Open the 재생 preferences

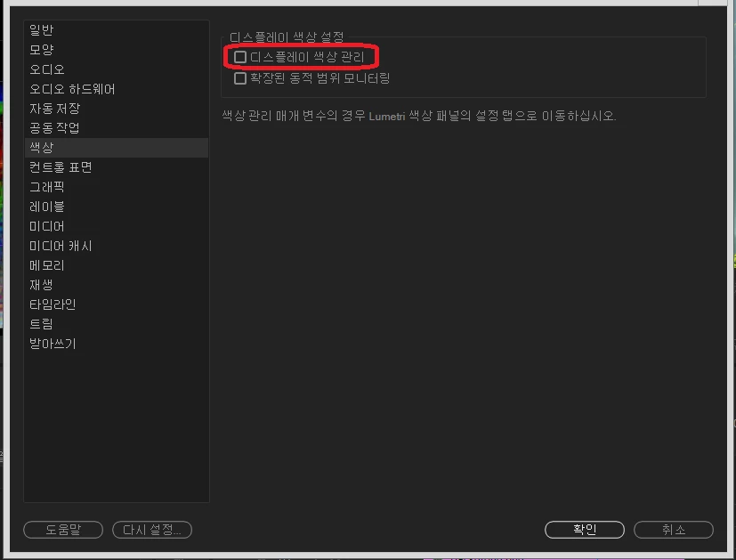(x=117, y=285)
